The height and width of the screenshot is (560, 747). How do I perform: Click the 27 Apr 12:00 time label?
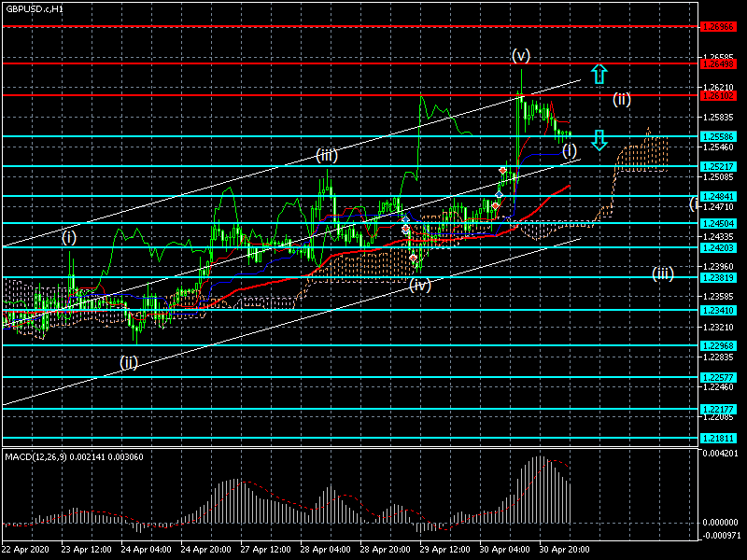(x=266, y=550)
